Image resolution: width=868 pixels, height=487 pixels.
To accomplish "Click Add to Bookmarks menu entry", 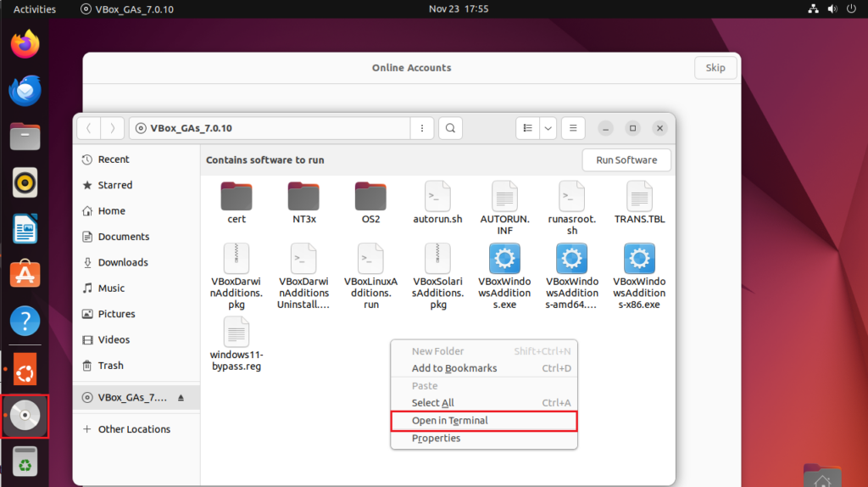I will (x=454, y=368).
